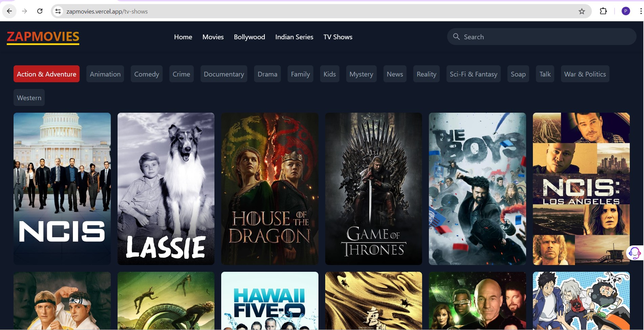The height and width of the screenshot is (330, 644).
Task: Click the browser forward arrow
Action: click(24, 11)
